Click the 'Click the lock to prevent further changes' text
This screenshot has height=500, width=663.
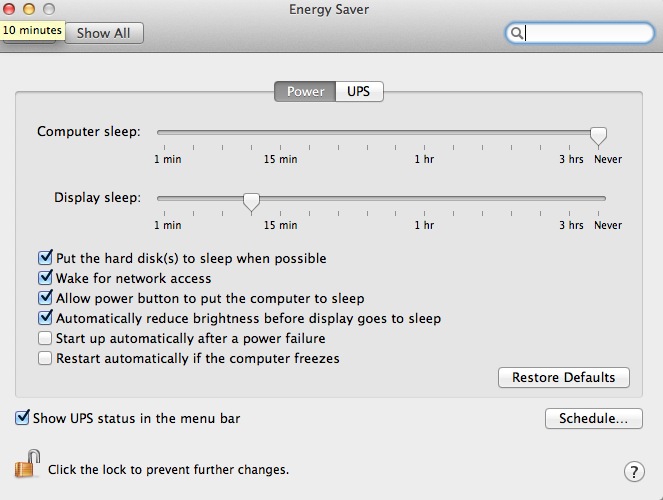168,470
